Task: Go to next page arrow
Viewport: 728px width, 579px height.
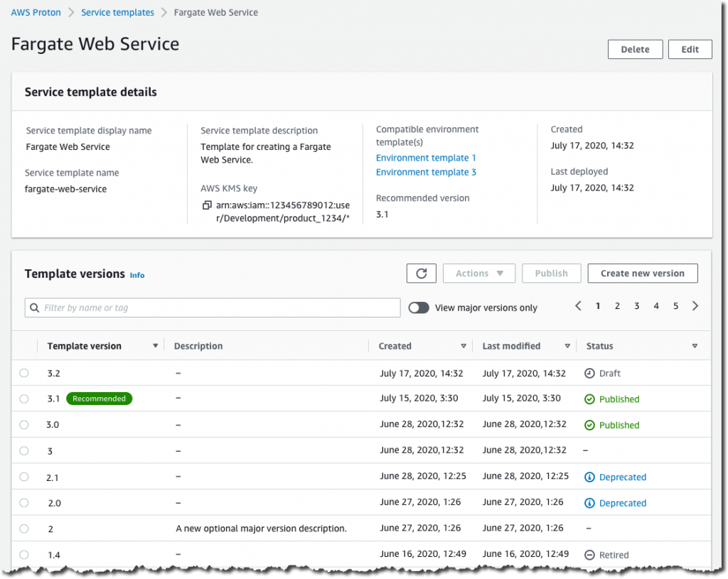Action: [695, 305]
